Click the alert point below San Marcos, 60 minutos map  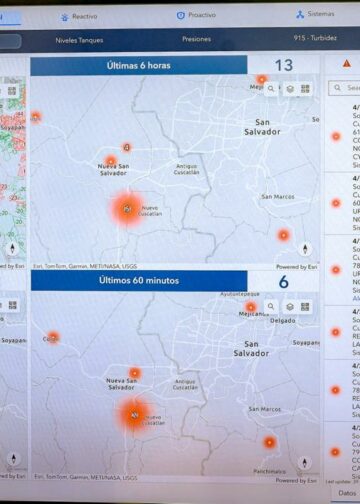click(269, 442)
